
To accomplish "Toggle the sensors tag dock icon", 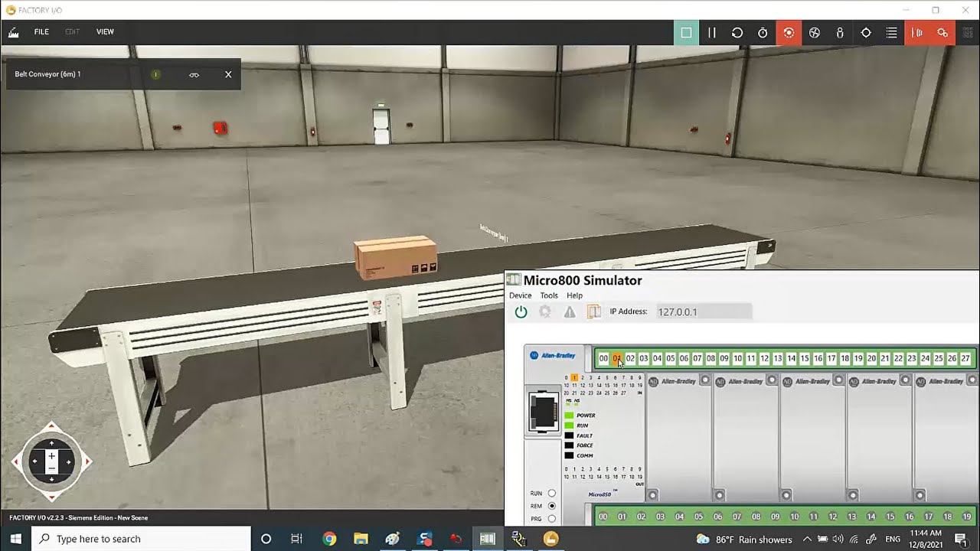I will click(917, 33).
